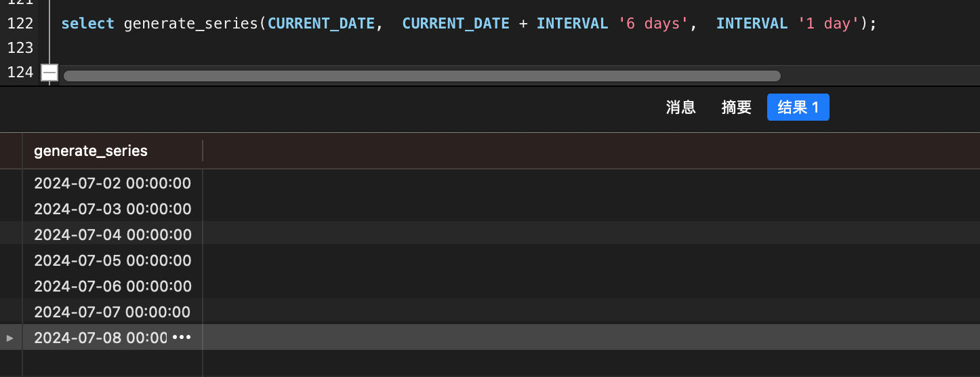Open the 摘要 tab
Image resolution: width=980 pixels, height=377 pixels.
[x=737, y=107]
